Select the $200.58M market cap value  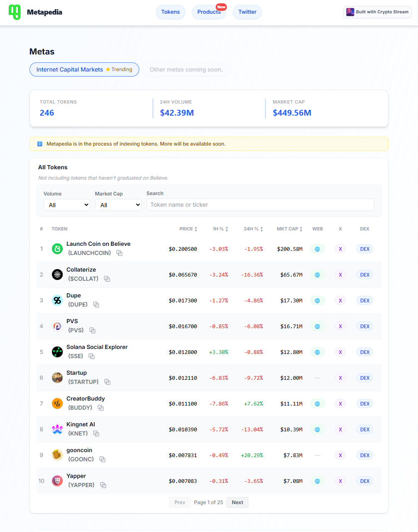click(290, 249)
